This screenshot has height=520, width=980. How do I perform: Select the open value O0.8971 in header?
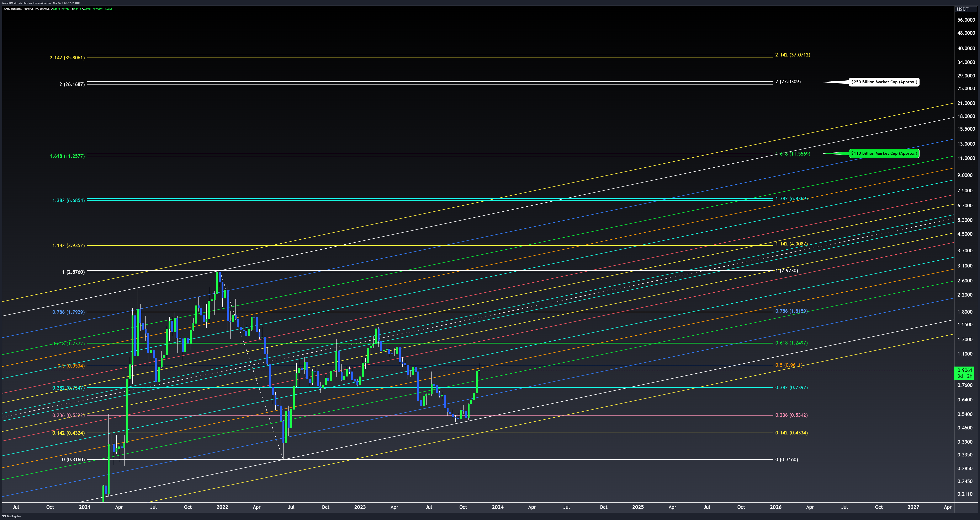click(x=55, y=9)
